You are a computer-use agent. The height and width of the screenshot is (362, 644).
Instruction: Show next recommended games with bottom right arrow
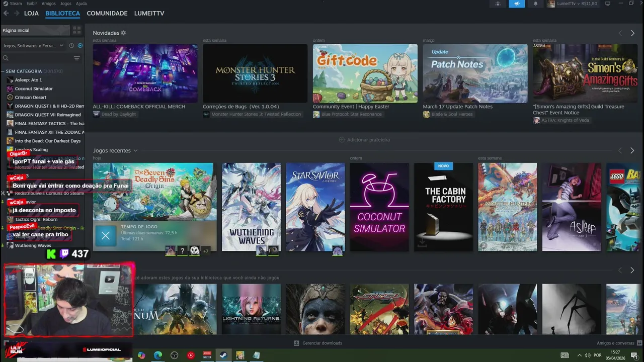pyautogui.click(x=632, y=270)
